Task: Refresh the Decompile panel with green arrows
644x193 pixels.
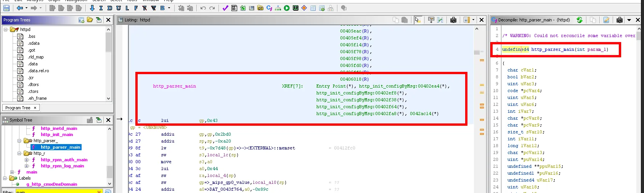Action: tap(580, 20)
